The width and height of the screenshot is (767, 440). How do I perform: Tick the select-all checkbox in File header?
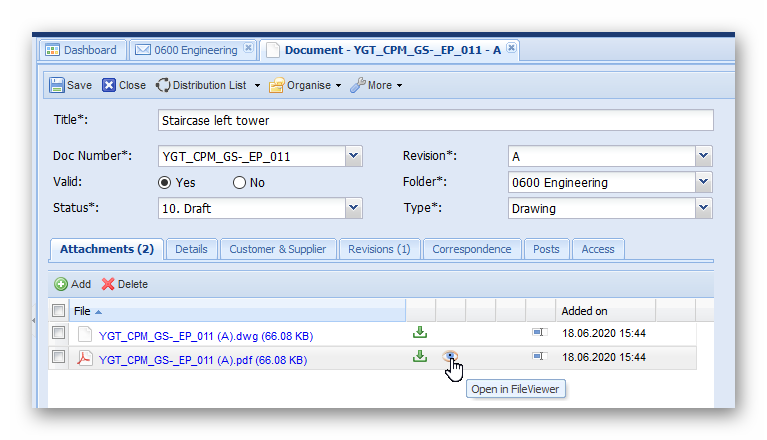[58, 310]
